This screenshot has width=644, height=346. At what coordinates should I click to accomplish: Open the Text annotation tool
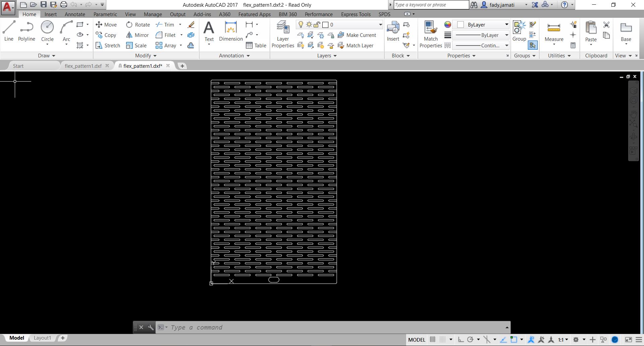click(x=209, y=31)
